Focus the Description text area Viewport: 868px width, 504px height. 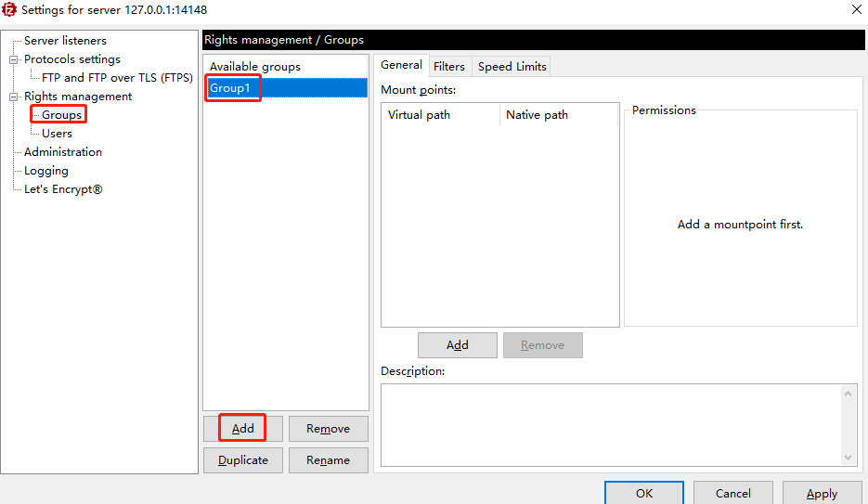click(612, 425)
